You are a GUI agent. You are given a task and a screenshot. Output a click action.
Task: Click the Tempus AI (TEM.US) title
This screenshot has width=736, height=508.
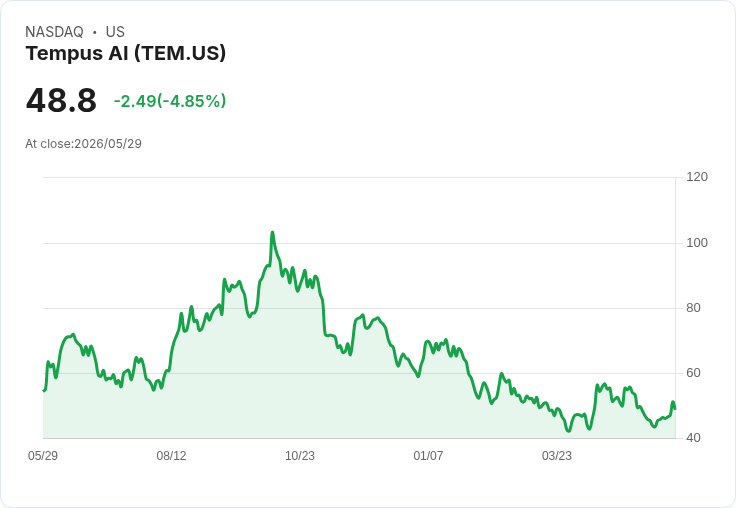(x=126, y=54)
